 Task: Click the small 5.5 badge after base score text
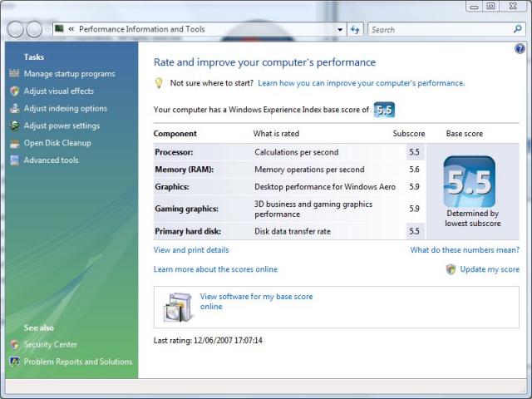point(384,110)
